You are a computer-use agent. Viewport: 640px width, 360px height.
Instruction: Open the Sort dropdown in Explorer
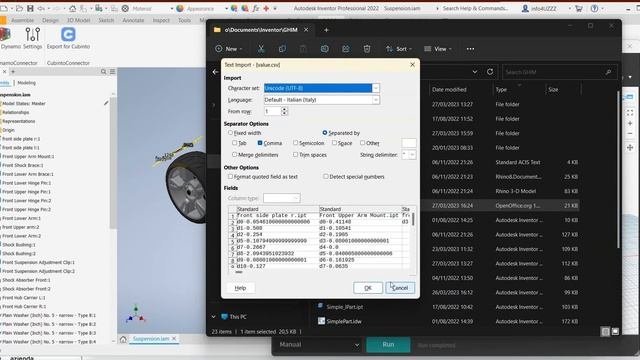coord(399,49)
